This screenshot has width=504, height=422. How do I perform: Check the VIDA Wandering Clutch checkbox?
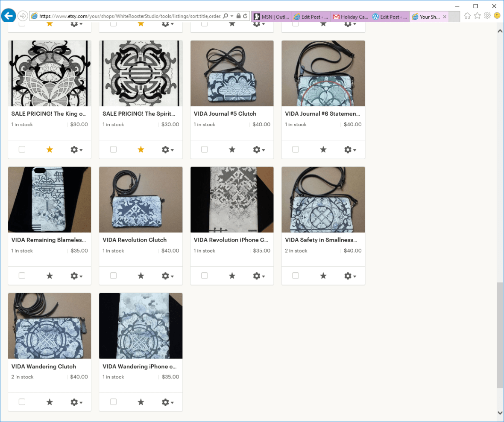tap(22, 402)
